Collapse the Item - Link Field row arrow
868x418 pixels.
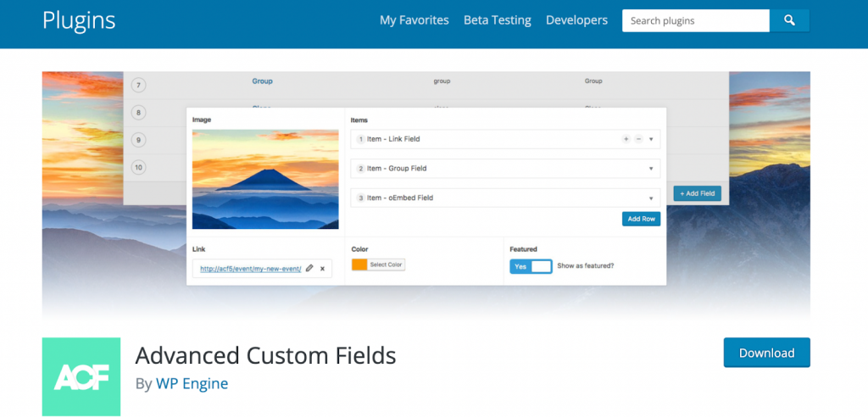click(x=651, y=140)
